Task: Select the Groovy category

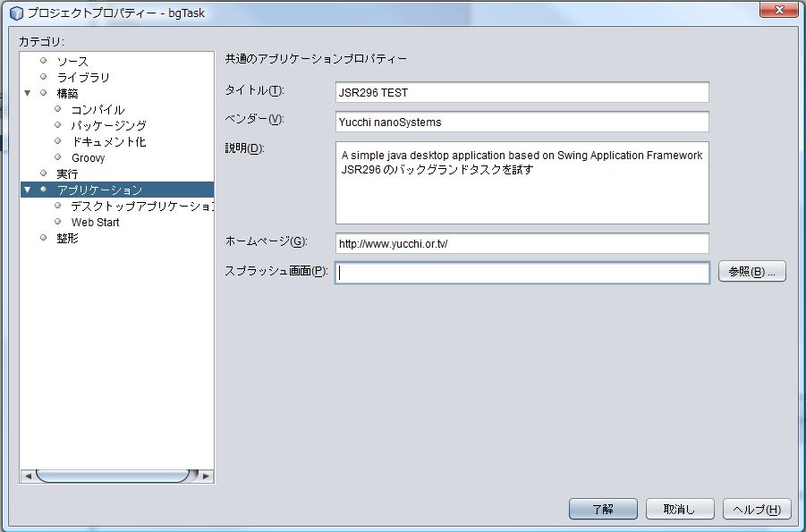Action: click(x=88, y=158)
